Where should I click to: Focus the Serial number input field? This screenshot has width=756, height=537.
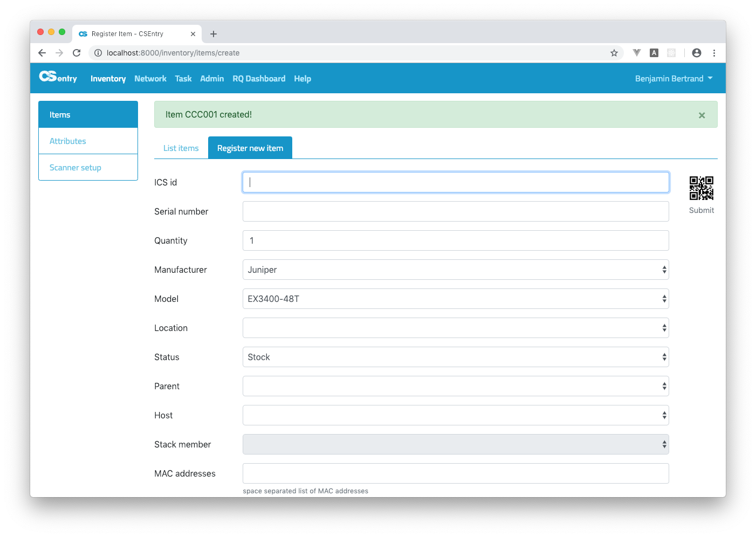pos(455,211)
